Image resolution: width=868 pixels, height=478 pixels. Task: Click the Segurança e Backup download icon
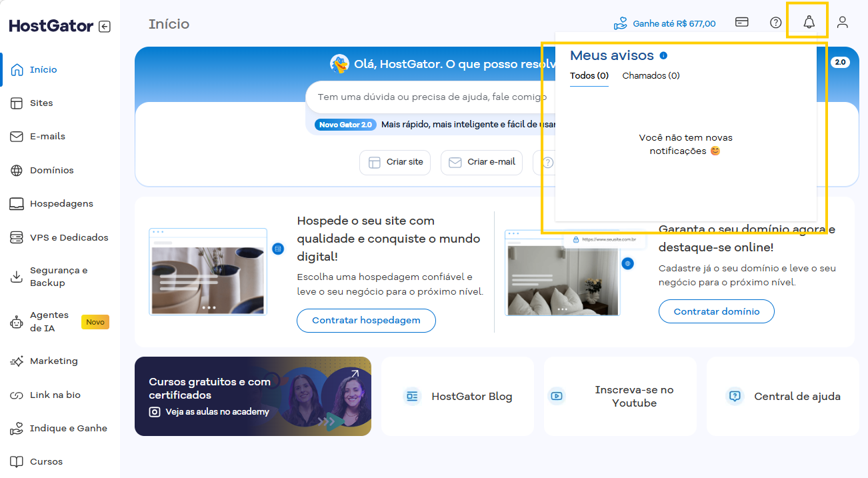[17, 277]
